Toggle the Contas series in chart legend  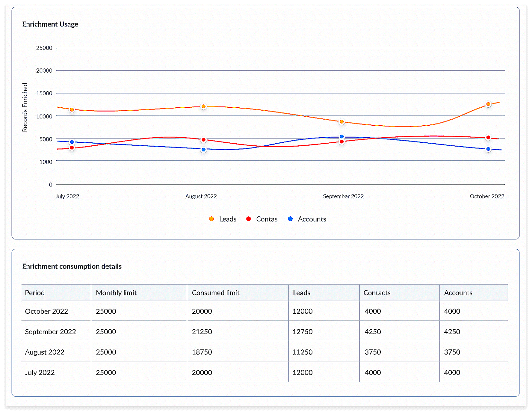[x=262, y=219]
